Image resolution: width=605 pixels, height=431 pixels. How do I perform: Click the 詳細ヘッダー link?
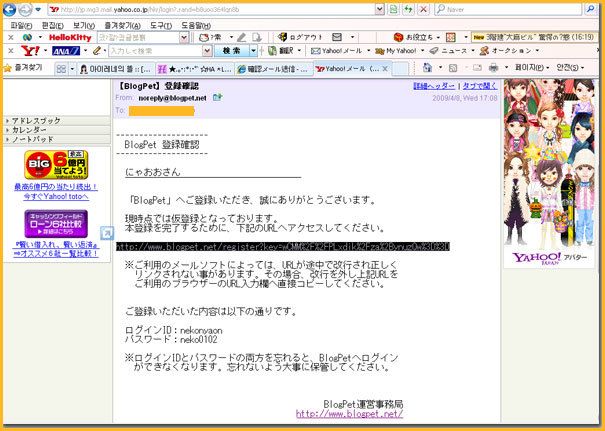point(434,86)
